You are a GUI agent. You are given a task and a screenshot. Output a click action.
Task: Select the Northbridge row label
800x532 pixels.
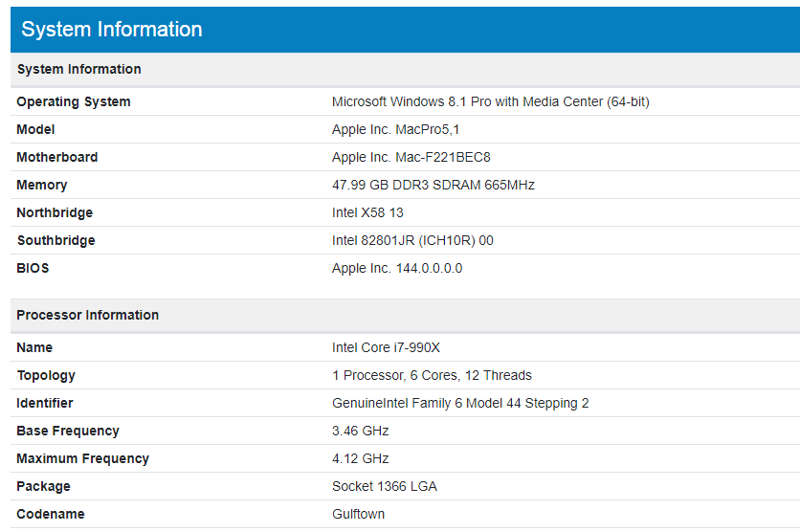[55, 212]
